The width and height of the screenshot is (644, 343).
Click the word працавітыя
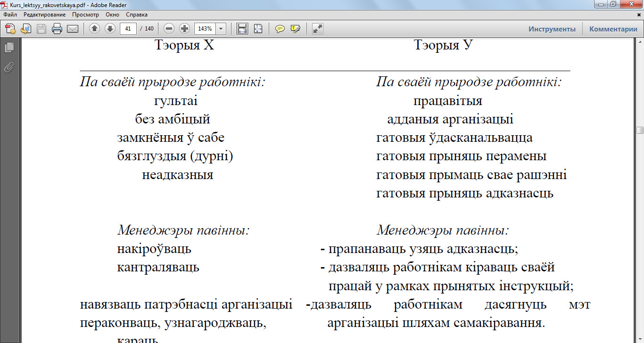coord(448,101)
